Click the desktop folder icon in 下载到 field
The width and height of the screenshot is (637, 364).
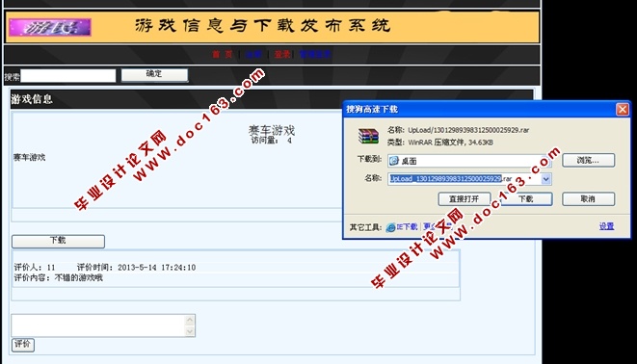coord(393,161)
